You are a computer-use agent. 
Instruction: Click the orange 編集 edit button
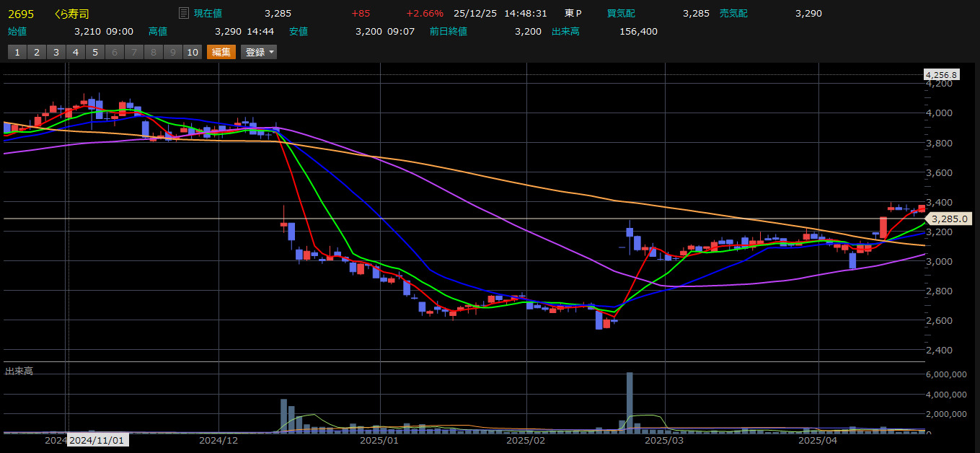point(221,52)
